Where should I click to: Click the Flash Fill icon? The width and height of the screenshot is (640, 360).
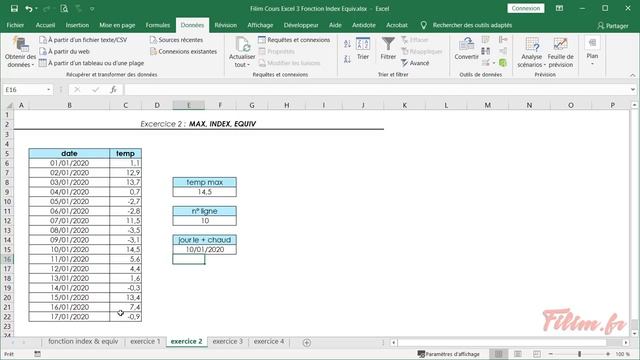[485, 40]
